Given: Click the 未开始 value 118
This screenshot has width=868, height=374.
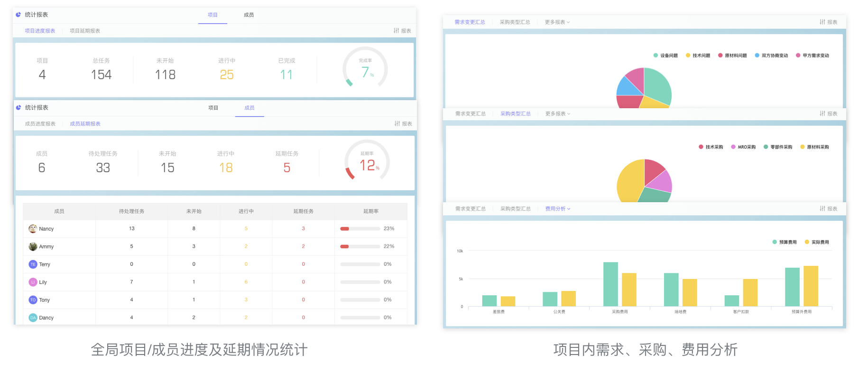Looking at the screenshot, I should [165, 75].
